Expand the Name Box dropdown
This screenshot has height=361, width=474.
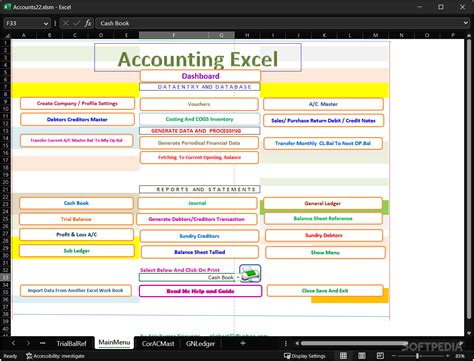[46, 23]
